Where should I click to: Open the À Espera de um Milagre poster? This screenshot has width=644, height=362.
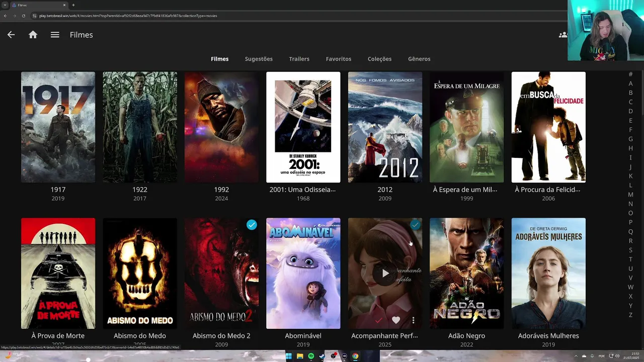click(467, 127)
